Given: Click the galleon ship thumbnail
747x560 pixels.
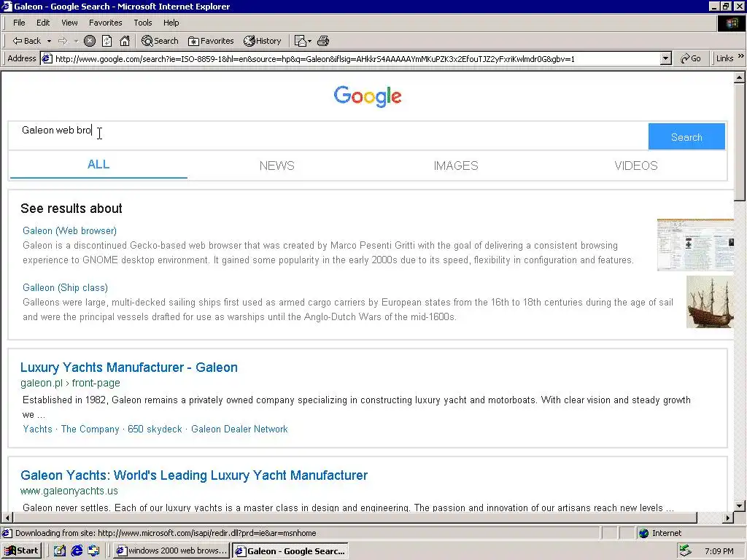Looking at the screenshot, I should click(x=710, y=302).
